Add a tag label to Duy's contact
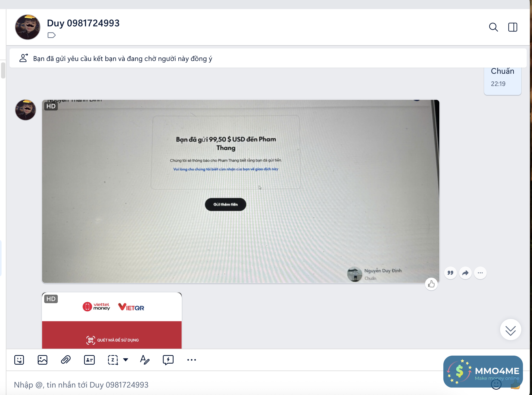Viewport: 532px width, 395px height. (x=51, y=35)
